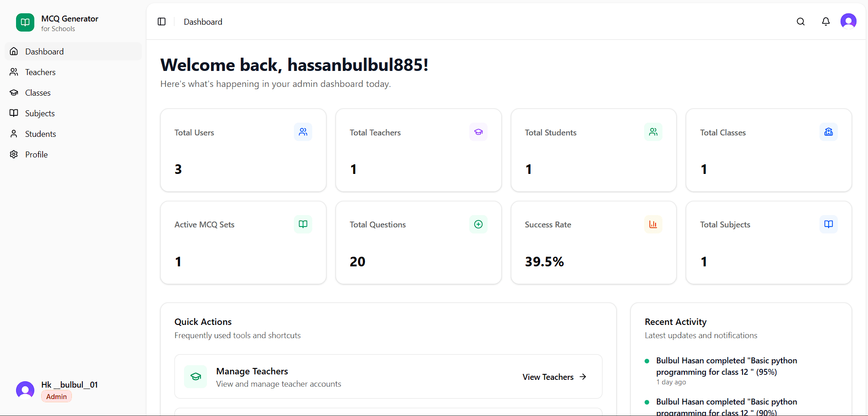Screen dimensions: 868x416
Task: Click the Active MCQ Sets book icon
Action: tap(303, 224)
